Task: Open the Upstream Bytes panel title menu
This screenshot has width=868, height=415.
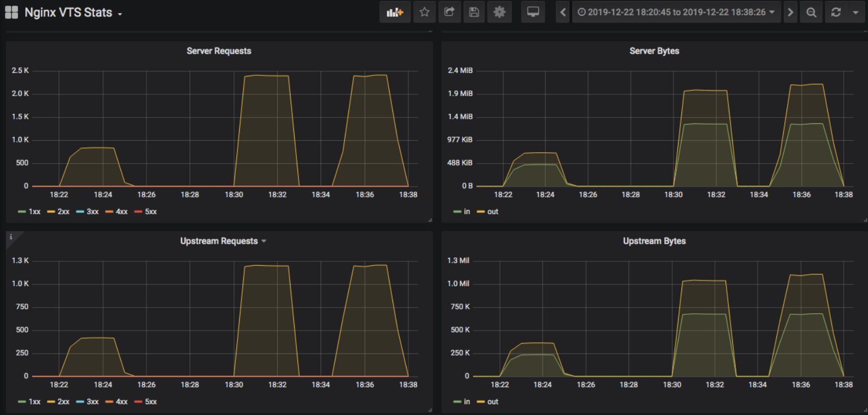Action: coord(654,241)
